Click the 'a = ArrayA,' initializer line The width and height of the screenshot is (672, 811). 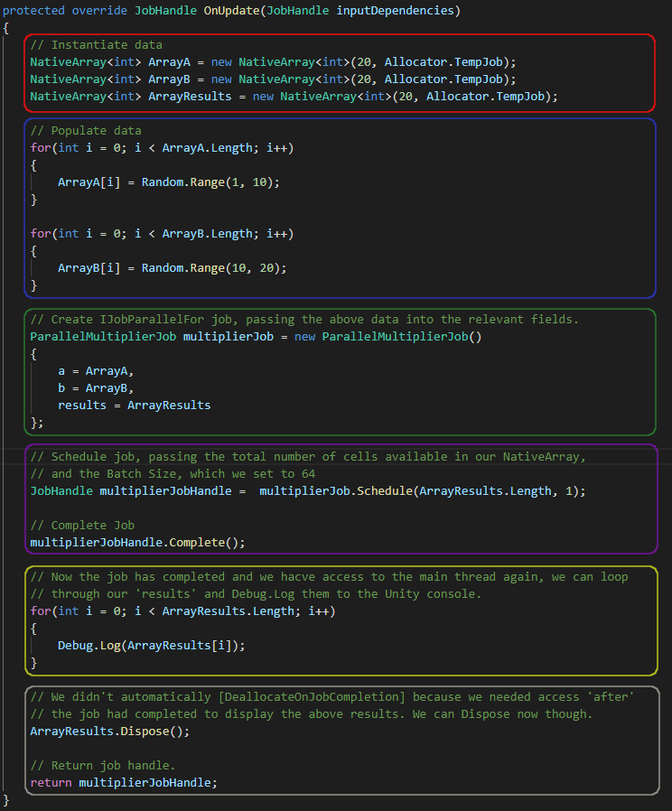(x=96, y=371)
